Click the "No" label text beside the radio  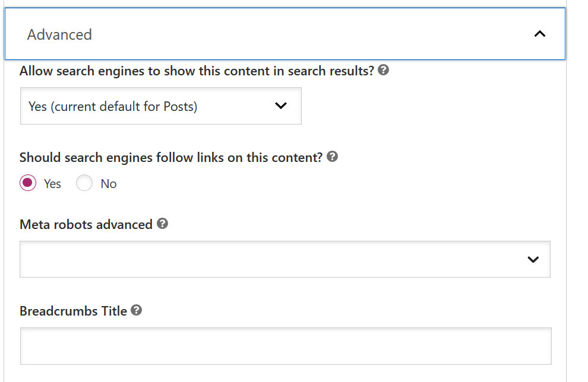pyautogui.click(x=109, y=184)
